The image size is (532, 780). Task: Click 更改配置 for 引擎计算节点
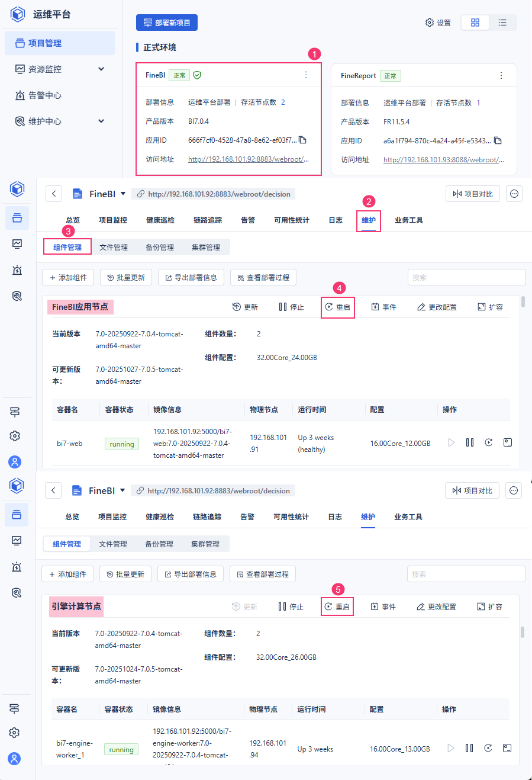click(x=436, y=607)
